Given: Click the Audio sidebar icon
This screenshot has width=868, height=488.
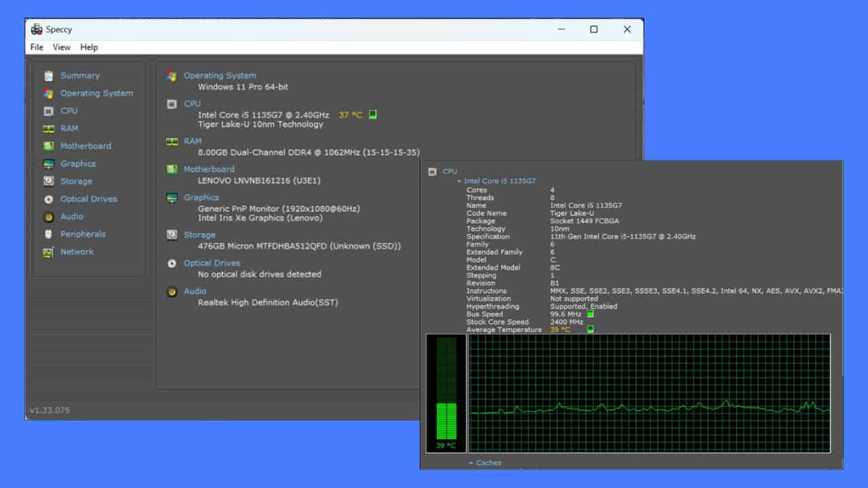Looking at the screenshot, I should 48,217.
